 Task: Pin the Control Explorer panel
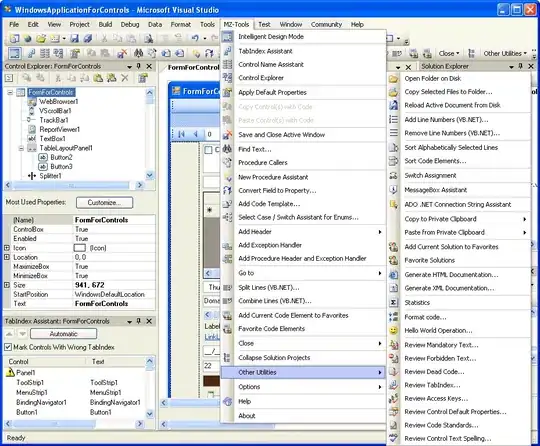pyautogui.click(x=139, y=66)
